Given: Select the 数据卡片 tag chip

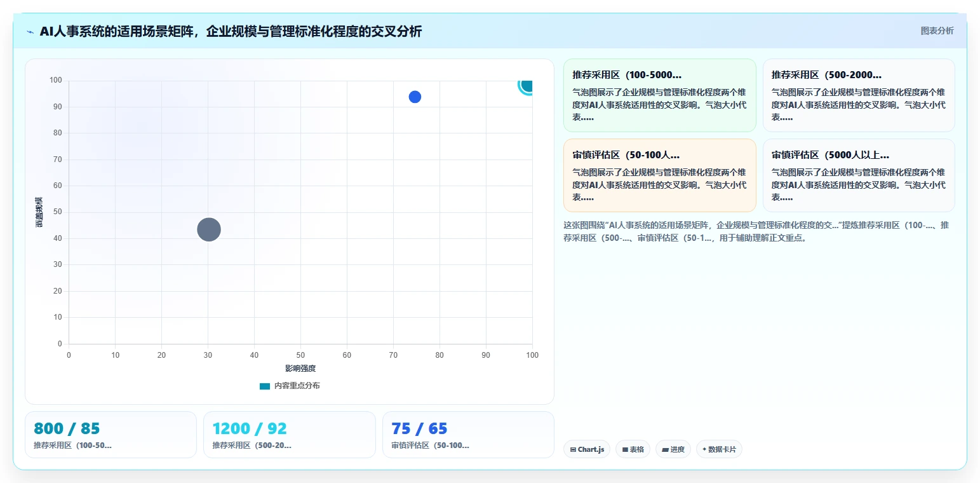Looking at the screenshot, I should tap(719, 449).
